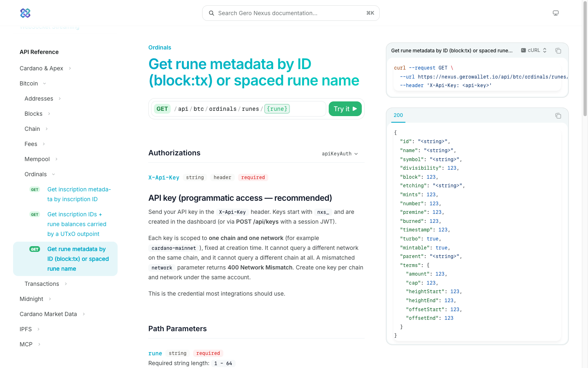Copy the 200 response JSON
Image resolution: width=588 pixels, height=368 pixels.
[x=558, y=116]
